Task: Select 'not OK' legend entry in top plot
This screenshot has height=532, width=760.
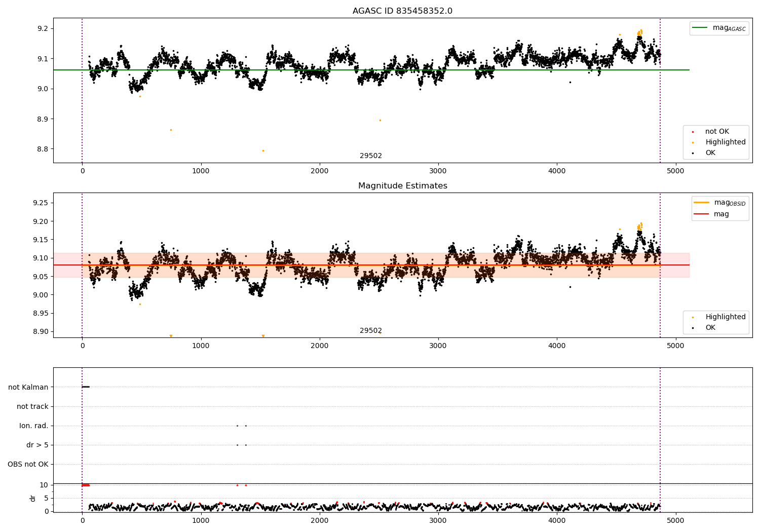Action: [x=717, y=131]
